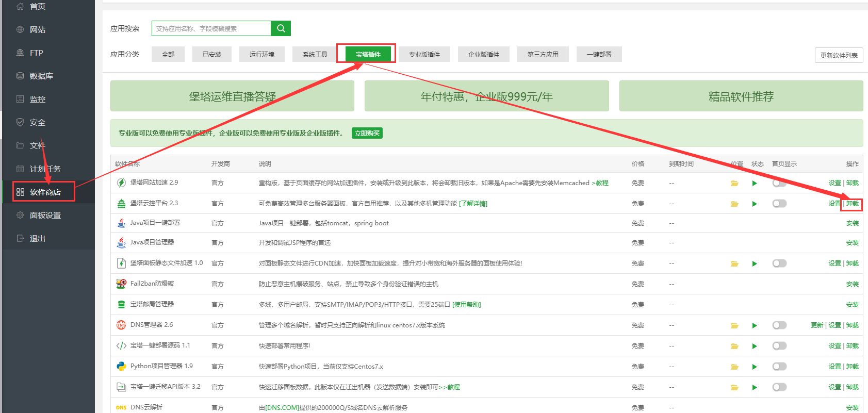Toggle homepage display for 宝塔一键部署源码 1.1

click(x=779, y=346)
